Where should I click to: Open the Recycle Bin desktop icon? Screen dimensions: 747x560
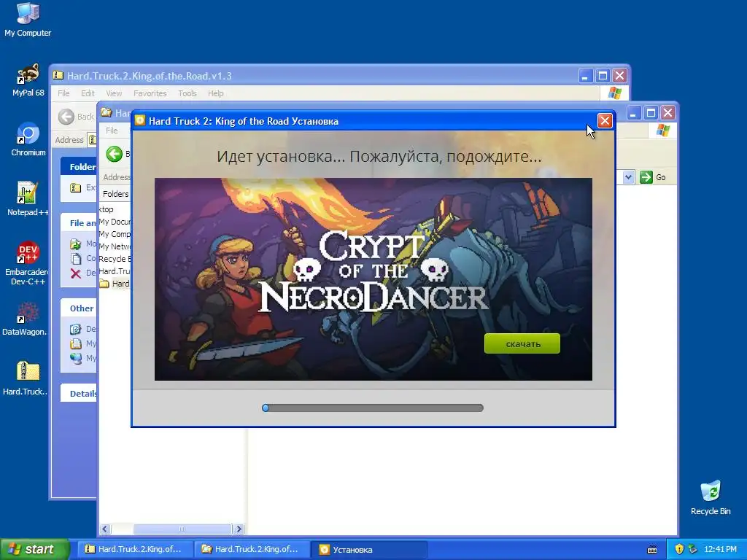tap(711, 498)
